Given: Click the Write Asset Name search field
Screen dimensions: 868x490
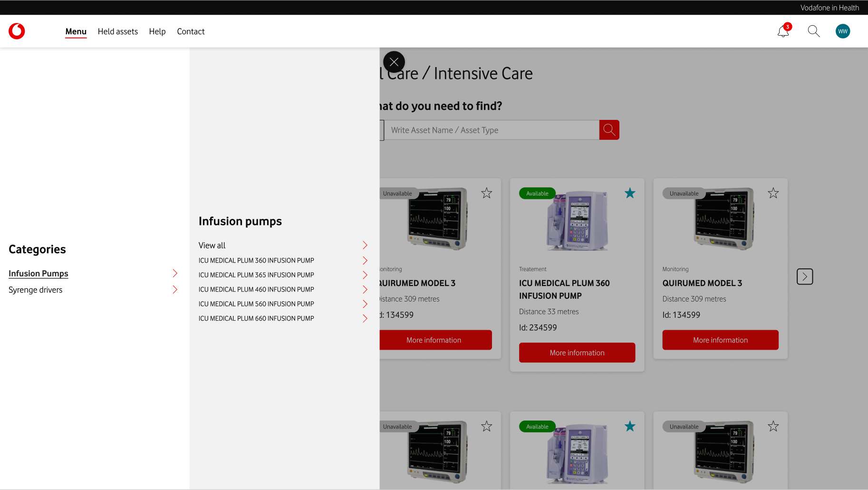Looking at the screenshot, I should pyautogui.click(x=492, y=130).
